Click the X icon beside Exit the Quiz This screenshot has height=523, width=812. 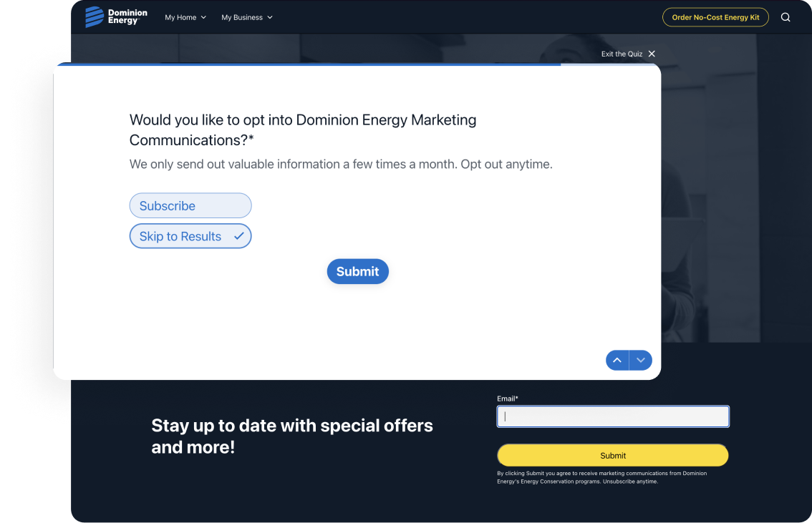click(652, 54)
